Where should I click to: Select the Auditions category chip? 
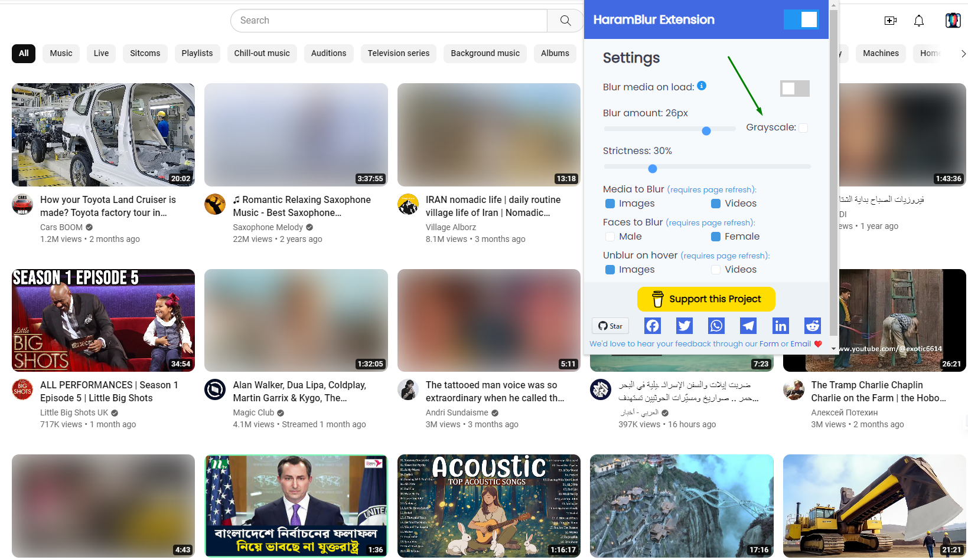[329, 53]
